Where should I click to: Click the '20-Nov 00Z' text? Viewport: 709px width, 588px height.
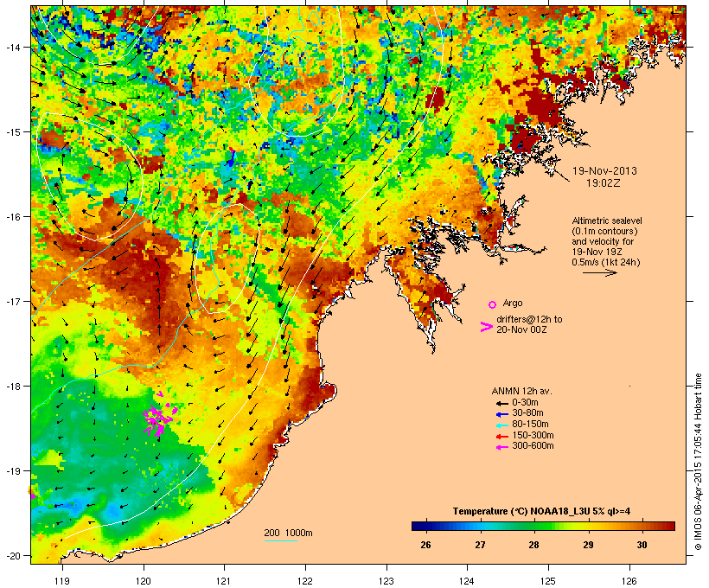[521, 329]
